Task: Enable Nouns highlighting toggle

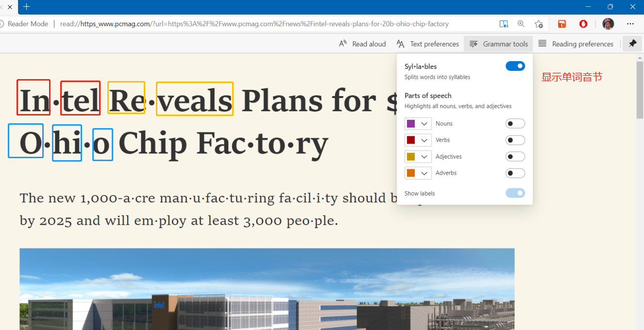Action: tap(515, 124)
